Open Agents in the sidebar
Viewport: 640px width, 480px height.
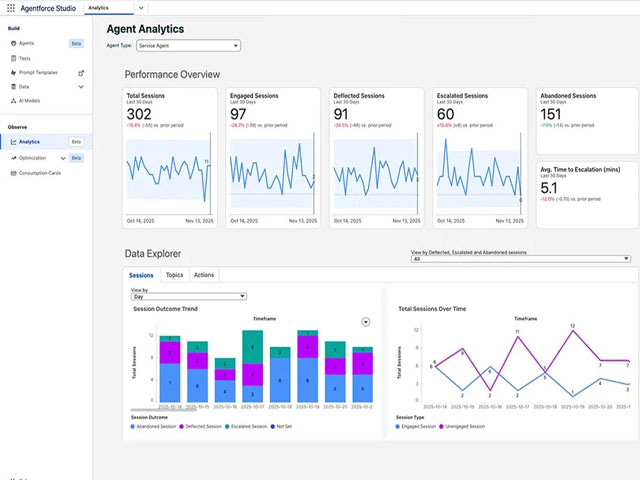(x=27, y=43)
